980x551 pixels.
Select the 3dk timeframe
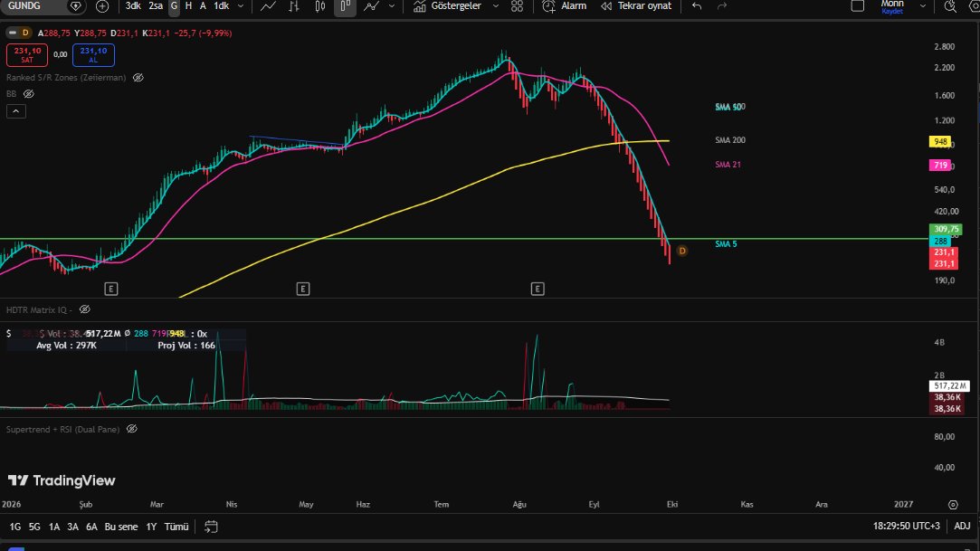(132, 6)
